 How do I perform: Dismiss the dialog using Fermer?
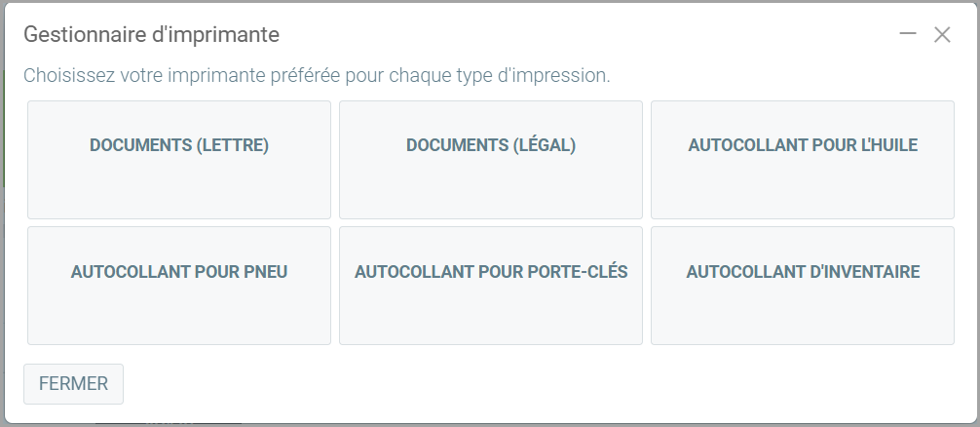[x=73, y=384]
